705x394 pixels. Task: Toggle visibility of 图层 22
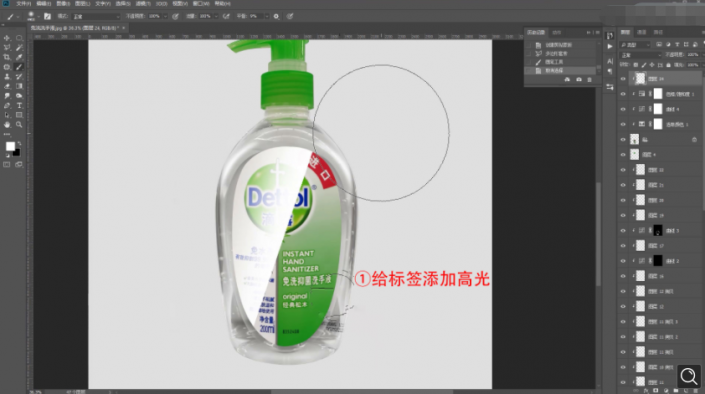click(x=623, y=170)
